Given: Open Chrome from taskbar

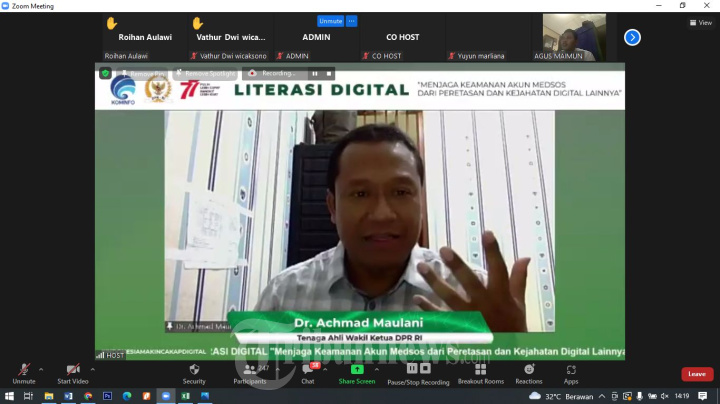Looking at the screenshot, I should [x=88, y=396].
